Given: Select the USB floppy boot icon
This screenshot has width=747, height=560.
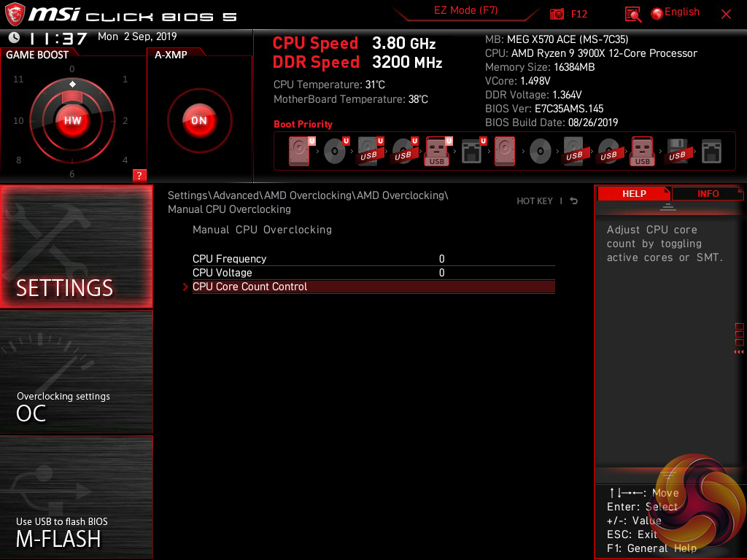Looking at the screenshot, I should click(x=677, y=152).
